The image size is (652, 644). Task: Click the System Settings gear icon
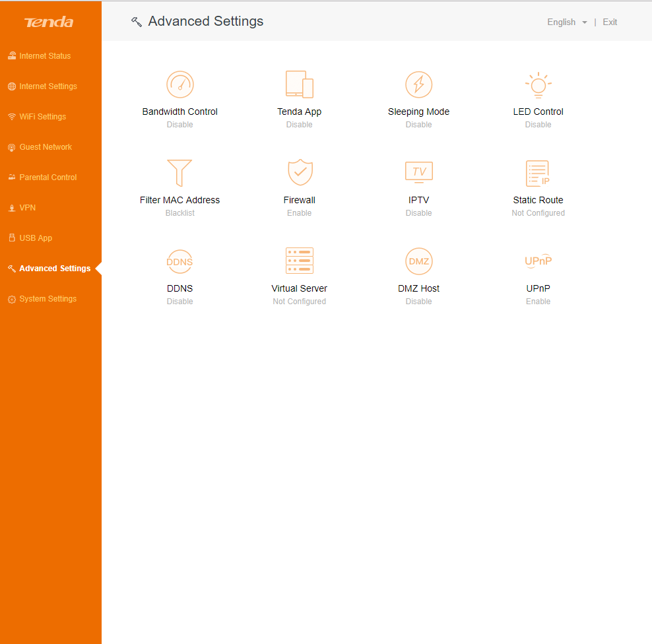(x=12, y=299)
